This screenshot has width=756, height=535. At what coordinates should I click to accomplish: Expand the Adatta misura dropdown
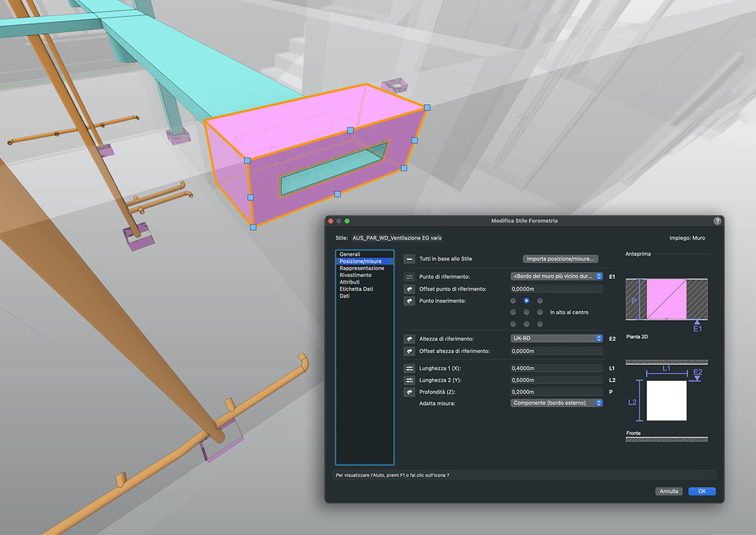(556, 403)
